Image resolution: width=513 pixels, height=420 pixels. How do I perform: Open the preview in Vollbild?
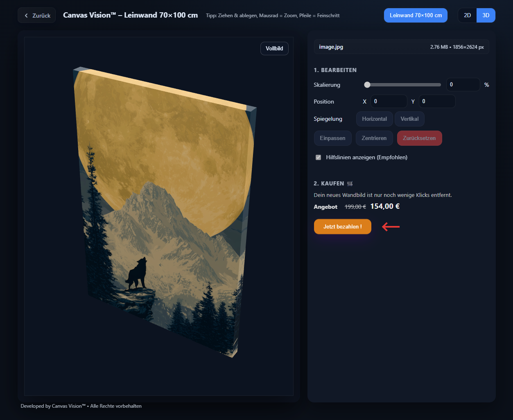(274, 48)
